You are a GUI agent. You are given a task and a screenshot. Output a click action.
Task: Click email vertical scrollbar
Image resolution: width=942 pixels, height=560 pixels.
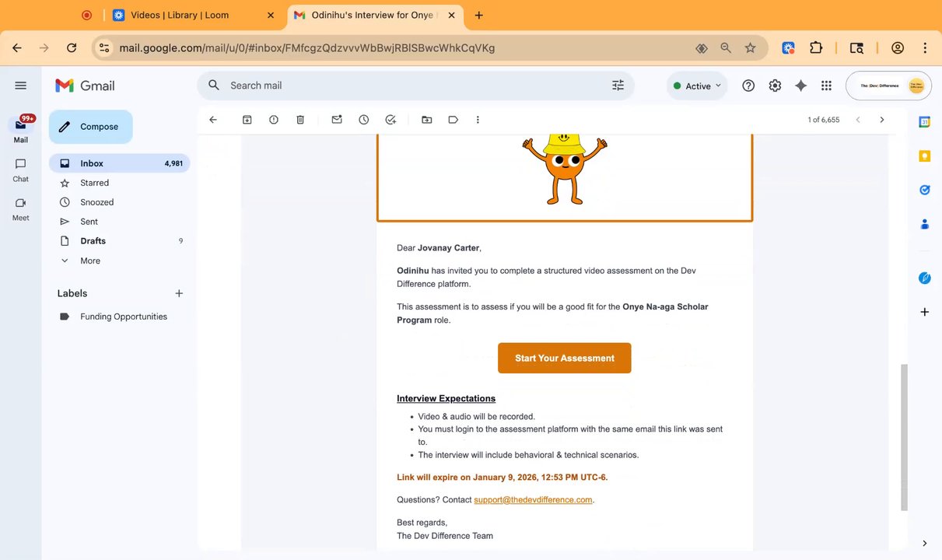(x=904, y=437)
